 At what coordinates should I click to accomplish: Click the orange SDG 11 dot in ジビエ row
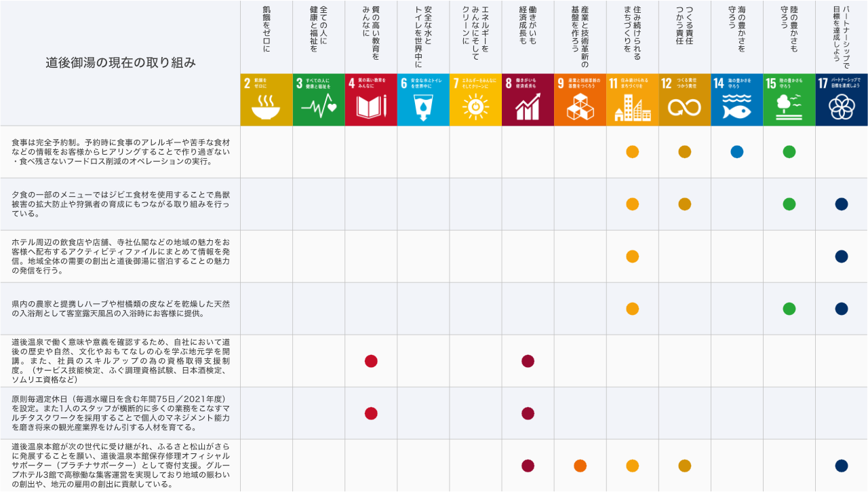click(x=633, y=204)
